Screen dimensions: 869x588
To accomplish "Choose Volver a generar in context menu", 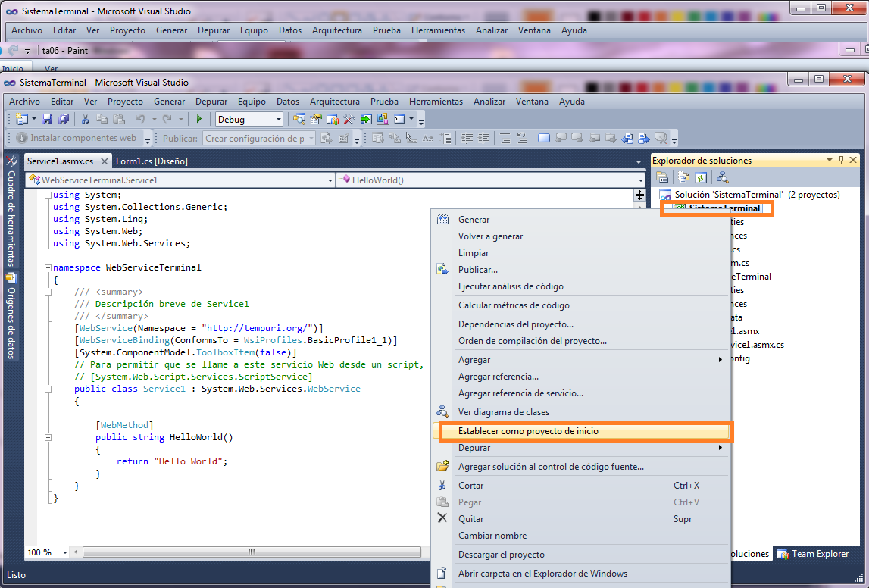I will click(580, 236).
